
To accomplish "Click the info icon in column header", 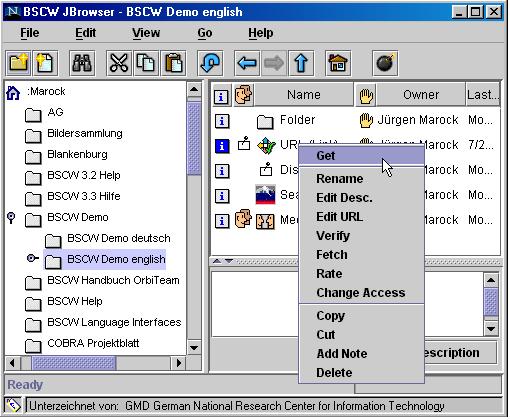I will [x=221, y=96].
